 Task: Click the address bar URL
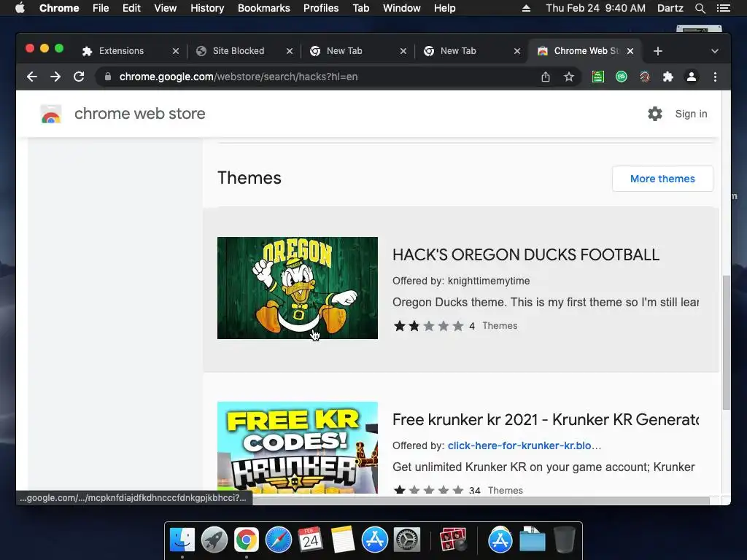(239, 77)
